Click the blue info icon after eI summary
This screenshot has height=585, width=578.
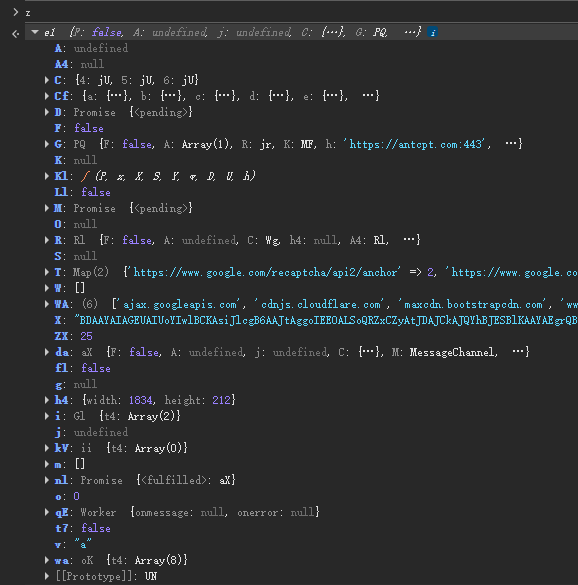point(432,32)
